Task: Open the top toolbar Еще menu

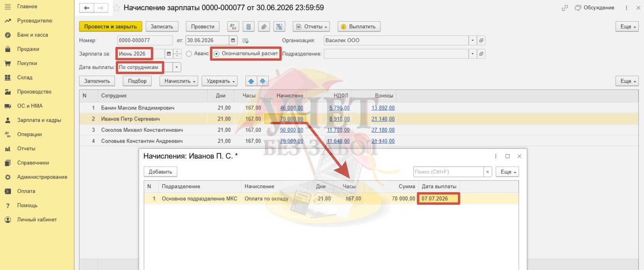Action: pos(627,27)
